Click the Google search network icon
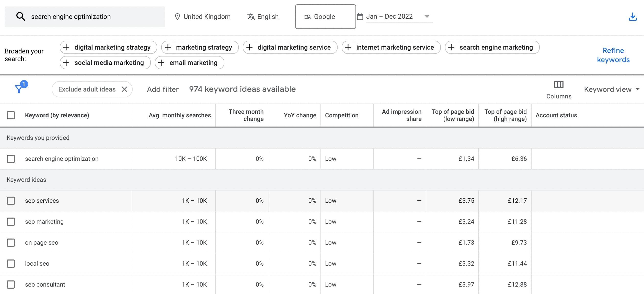 (307, 16)
